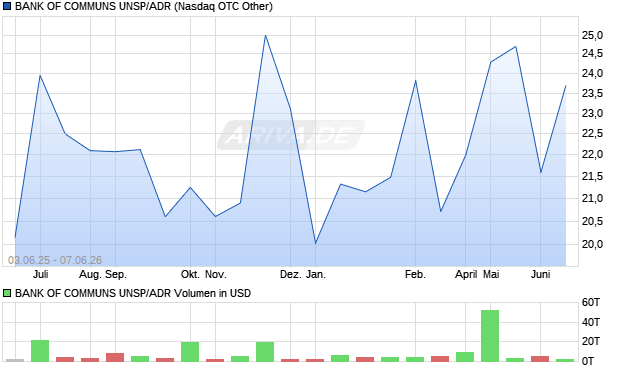This screenshot has height=371, width=620.
Task: Click the 'Juni' month label
Action: (x=541, y=274)
